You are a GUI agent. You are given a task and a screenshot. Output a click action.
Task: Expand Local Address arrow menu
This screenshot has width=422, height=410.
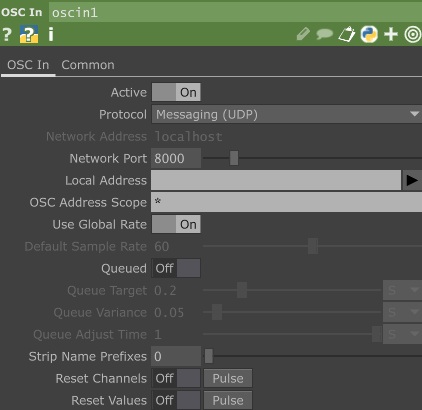[412, 180]
